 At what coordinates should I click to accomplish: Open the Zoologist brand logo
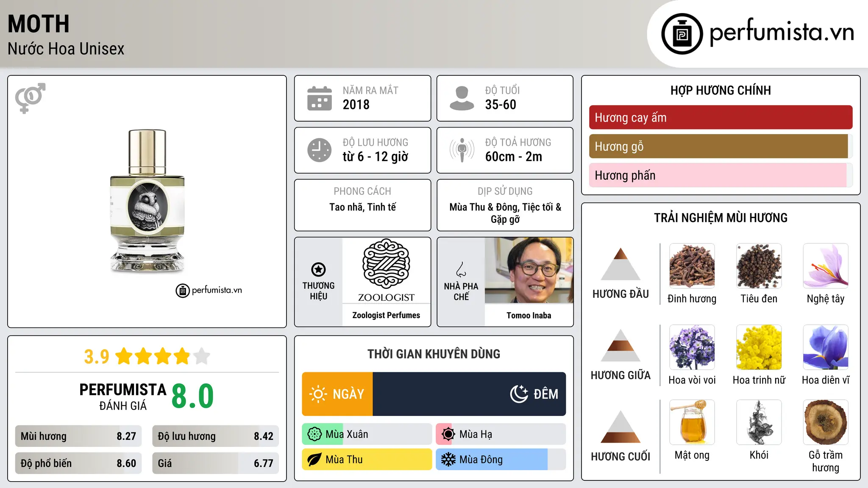386,270
